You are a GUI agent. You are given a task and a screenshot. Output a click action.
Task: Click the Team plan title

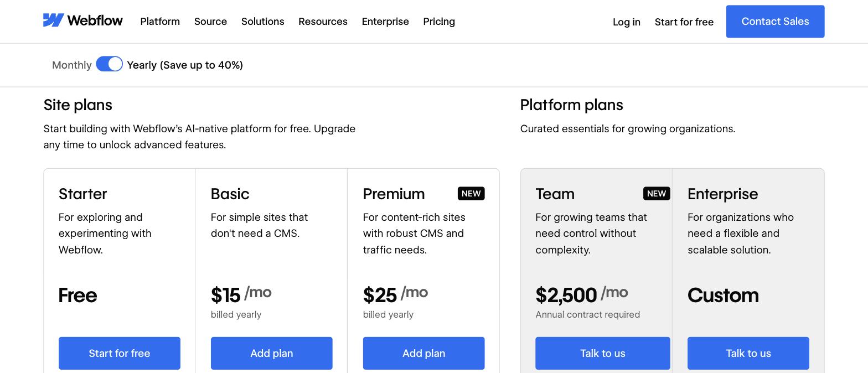[x=555, y=194]
